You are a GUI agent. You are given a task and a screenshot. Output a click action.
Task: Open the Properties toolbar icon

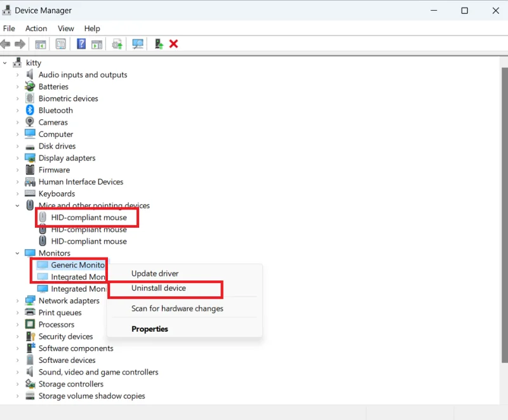[x=60, y=44]
